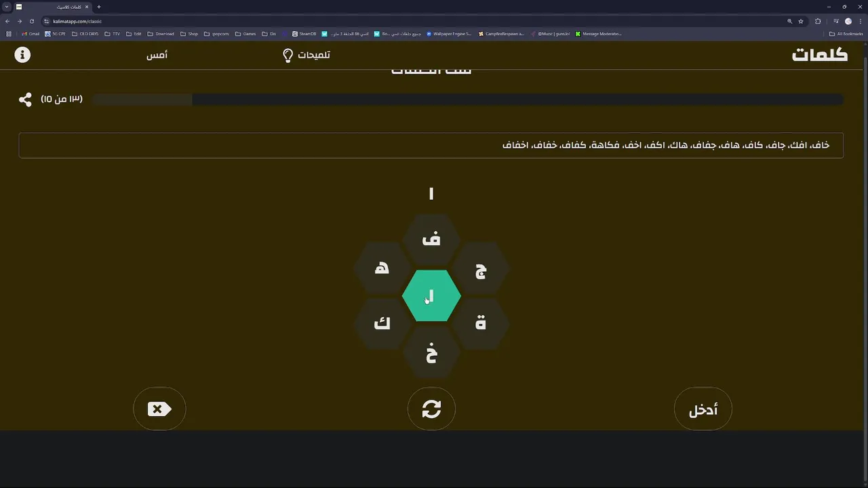Share progress using the share icon
The height and width of the screenshot is (488, 868).
pos(25,100)
